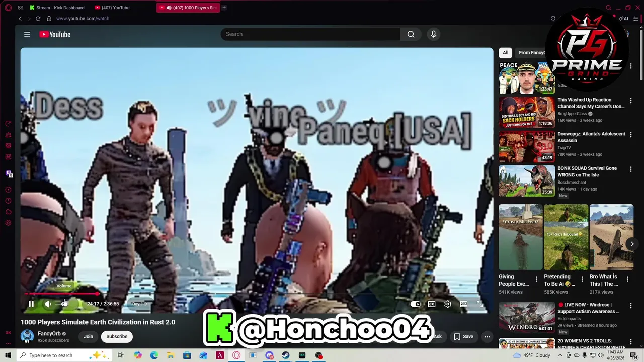The height and width of the screenshot is (362, 644).
Task: Pause the video with the pause button
Action: click(31, 304)
